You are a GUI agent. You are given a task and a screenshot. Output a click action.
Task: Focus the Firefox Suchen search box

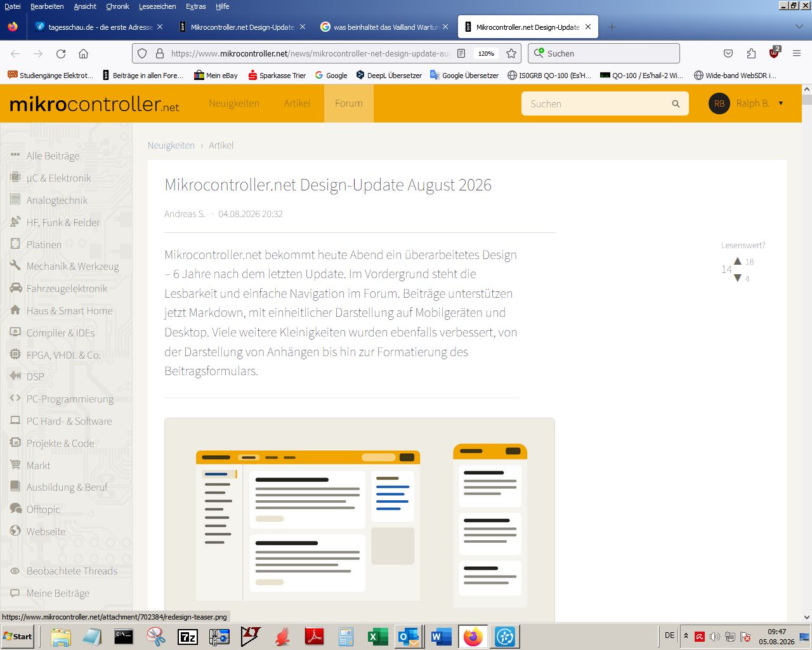[604, 53]
